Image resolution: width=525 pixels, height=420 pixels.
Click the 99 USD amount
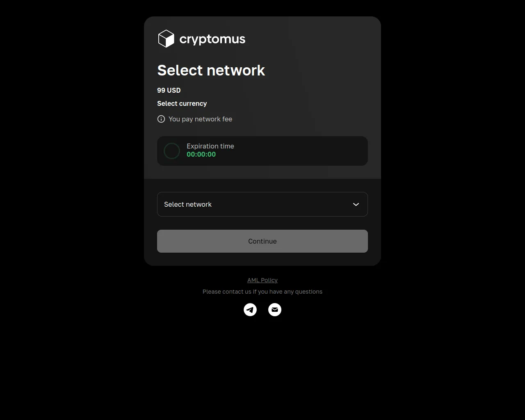169,90
